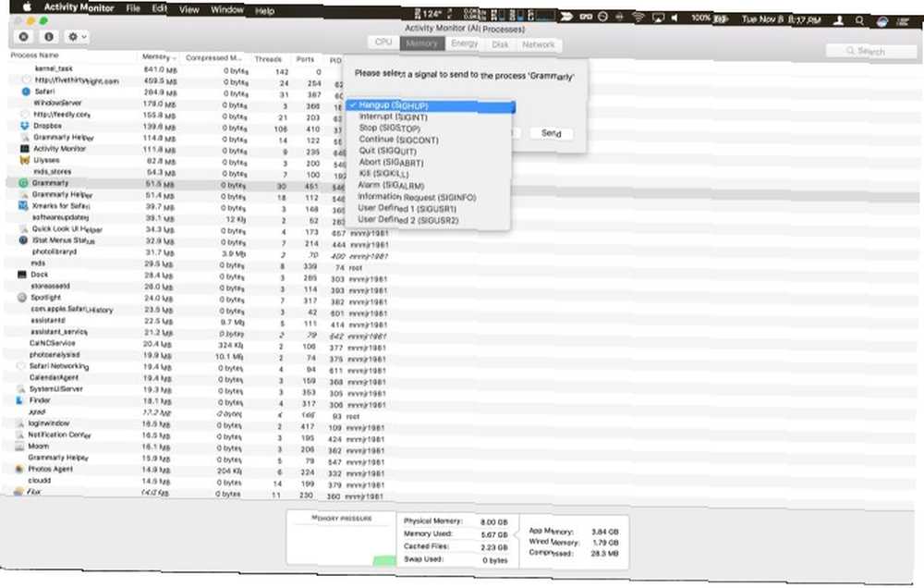
Task: Click the Quick Look UI Helper icon
Action: (23, 229)
